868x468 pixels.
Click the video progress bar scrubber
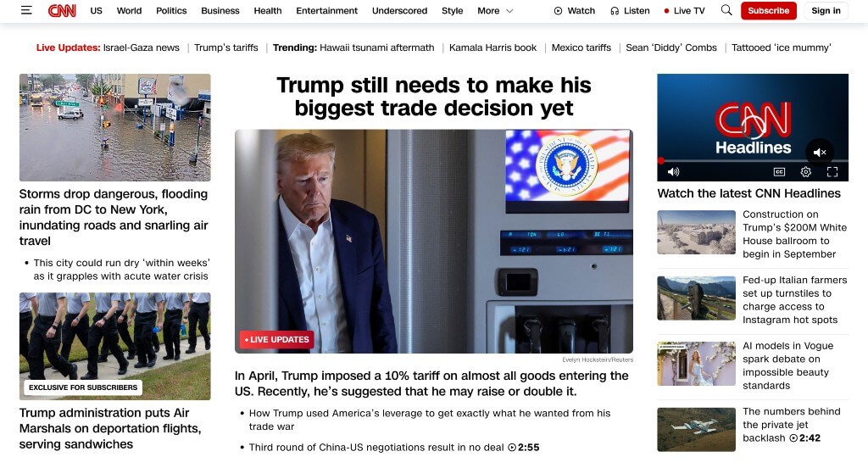tap(661, 160)
